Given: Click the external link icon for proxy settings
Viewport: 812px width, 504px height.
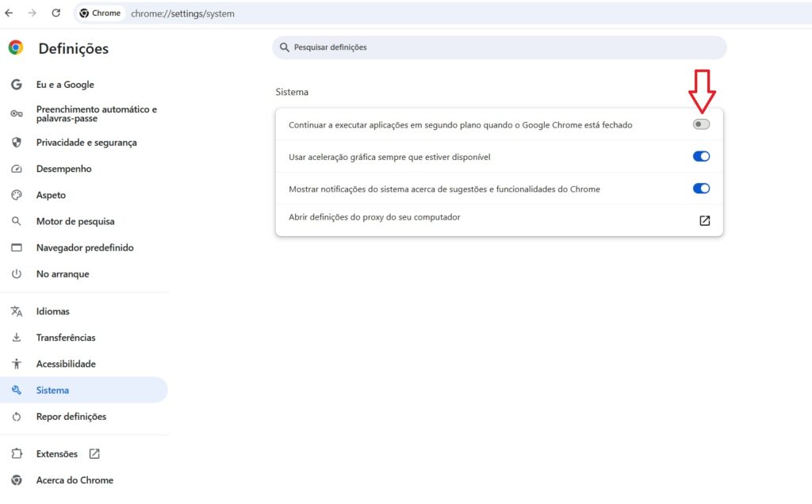Looking at the screenshot, I should [x=704, y=221].
